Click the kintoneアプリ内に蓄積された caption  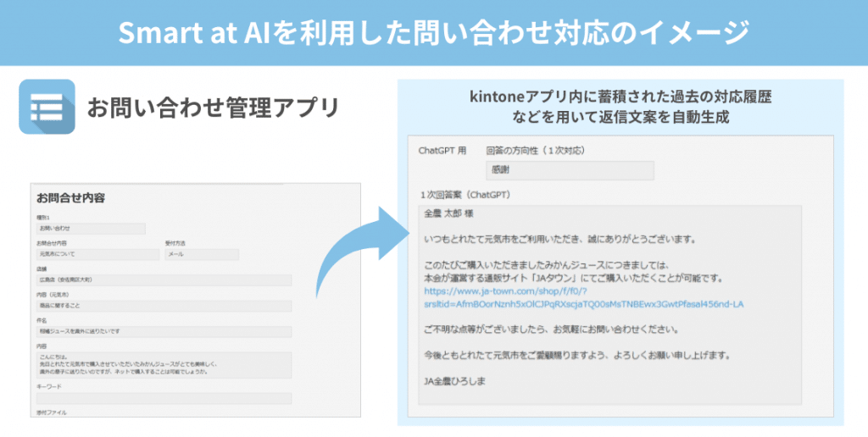620,107
